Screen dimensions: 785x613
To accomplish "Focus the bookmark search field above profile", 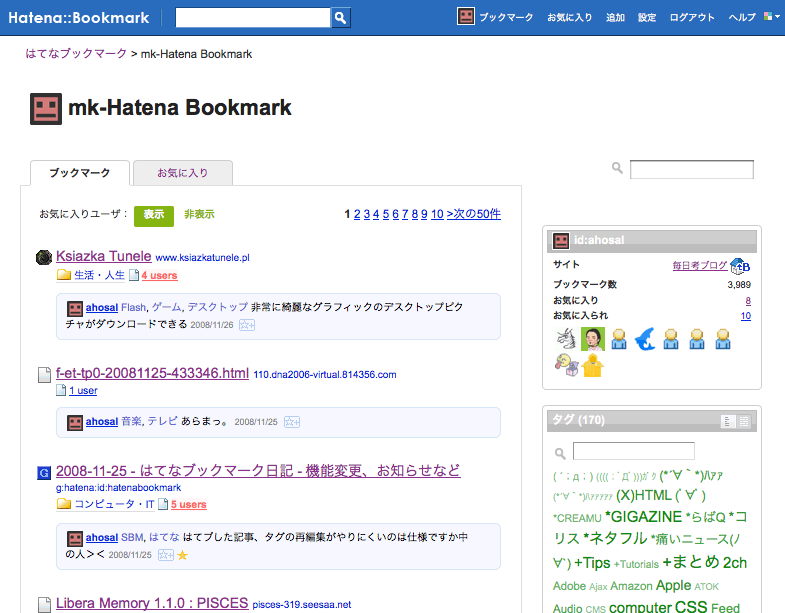I will click(x=692, y=169).
